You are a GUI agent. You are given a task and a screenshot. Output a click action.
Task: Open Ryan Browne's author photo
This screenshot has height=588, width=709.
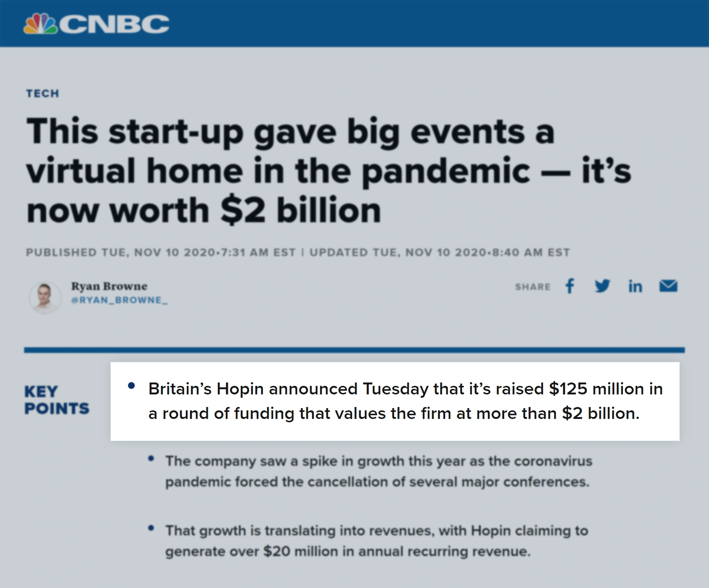point(45,297)
